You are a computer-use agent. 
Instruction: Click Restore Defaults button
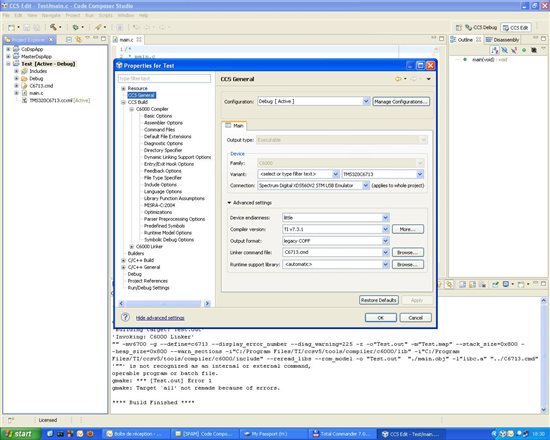[379, 300]
